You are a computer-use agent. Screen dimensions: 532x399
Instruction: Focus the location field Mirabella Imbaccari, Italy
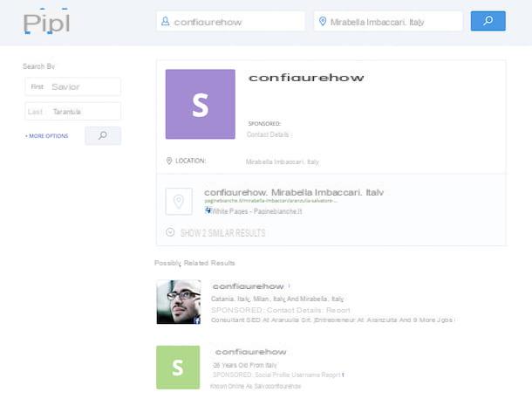388,22
